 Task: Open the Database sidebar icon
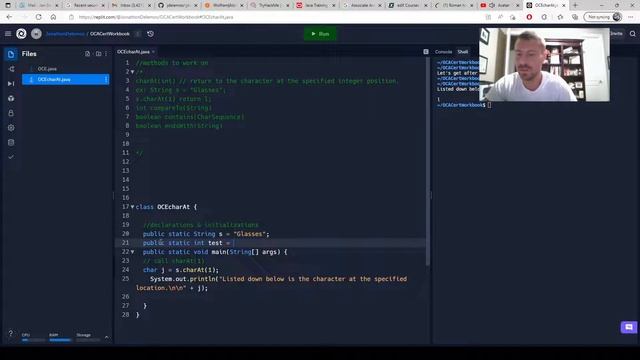[x=11, y=142]
